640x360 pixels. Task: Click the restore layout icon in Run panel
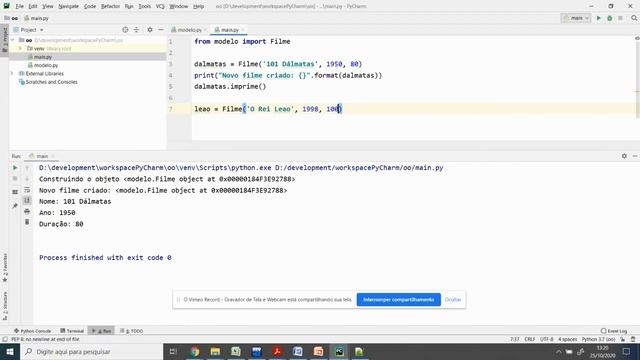(x=15, y=192)
